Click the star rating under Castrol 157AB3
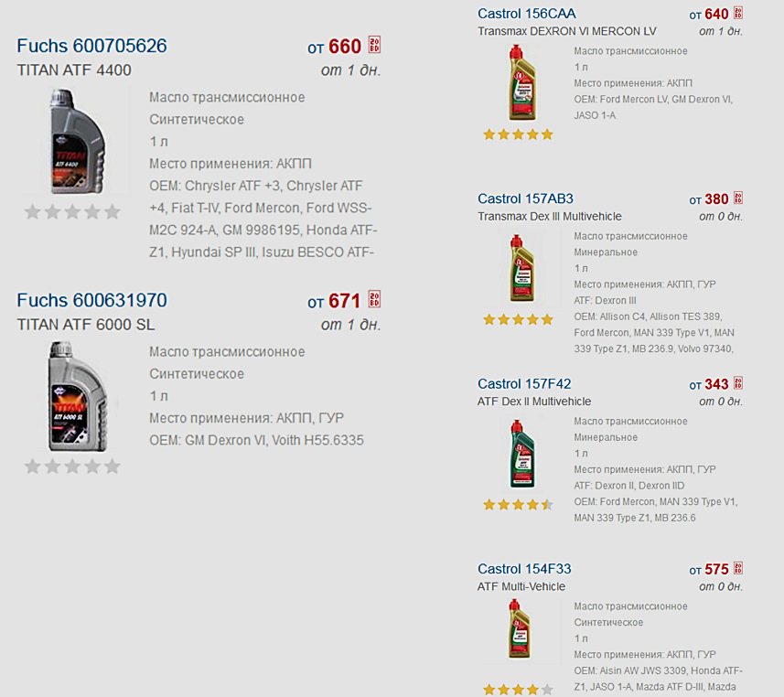This screenshot has width=784, height=697. click(x=518, y=319)
